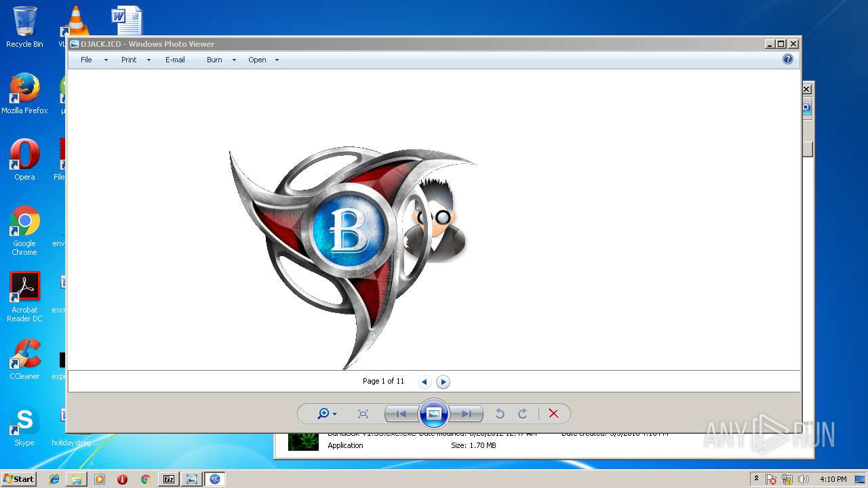Screen dimensions: 868x488
Task: Click the DJACK.ICO image preview
Action: (x=353, y=258)
